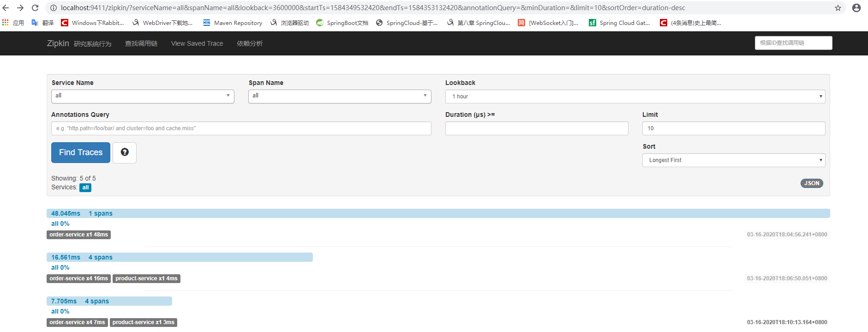Open Sort Longest First dropdown
Screen dimensions: 868x332
pos(734,160)
